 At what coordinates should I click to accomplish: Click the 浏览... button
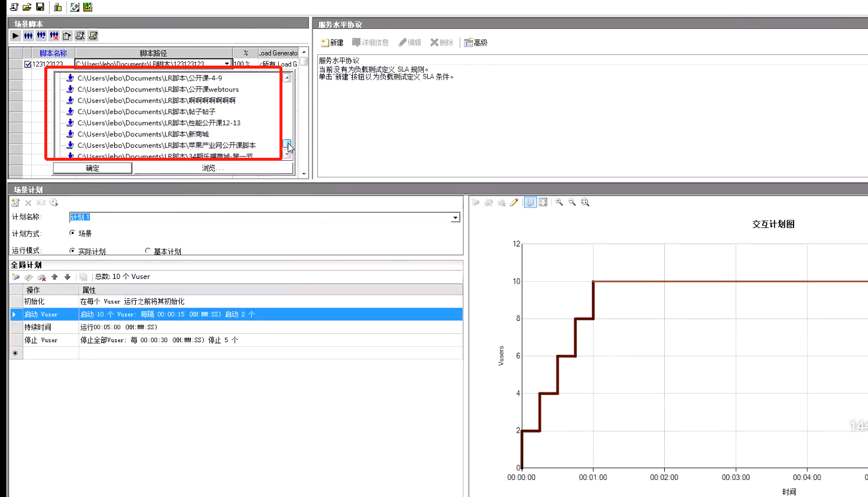(213, 168)
